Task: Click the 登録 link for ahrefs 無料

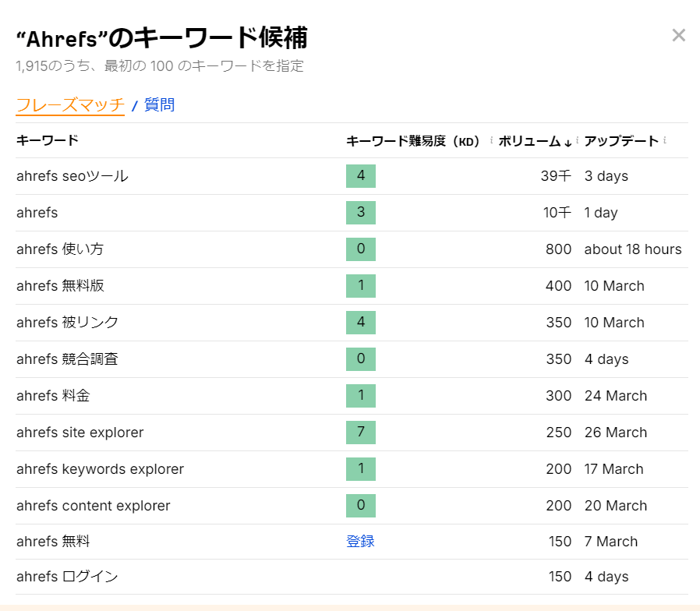Action: pos(360,541)
